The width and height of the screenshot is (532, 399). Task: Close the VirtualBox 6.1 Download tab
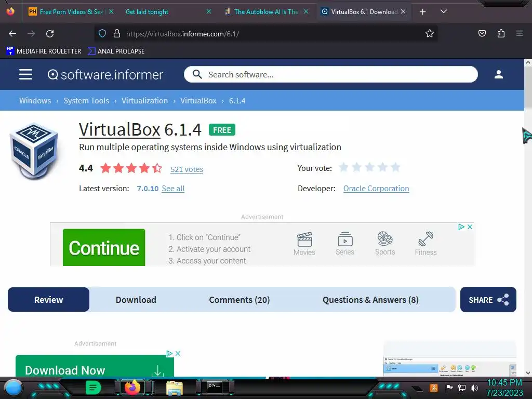403,11
